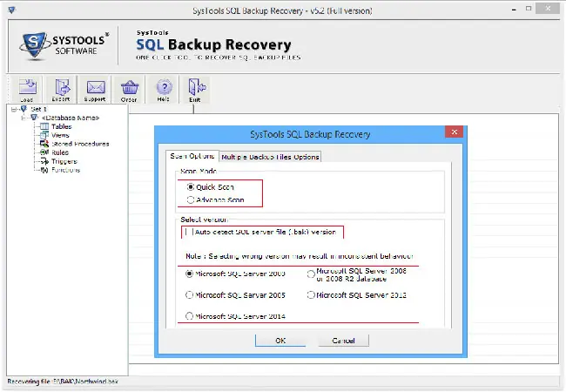Maximize the main application window
The width and height of the screenshot is (566, 392).
(x=529, y=9)
